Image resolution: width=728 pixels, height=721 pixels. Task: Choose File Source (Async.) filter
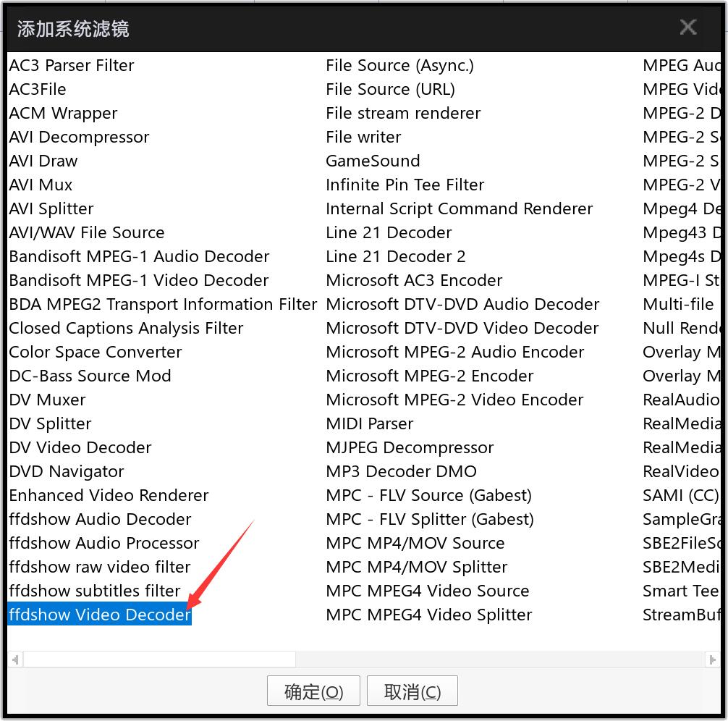399,65
